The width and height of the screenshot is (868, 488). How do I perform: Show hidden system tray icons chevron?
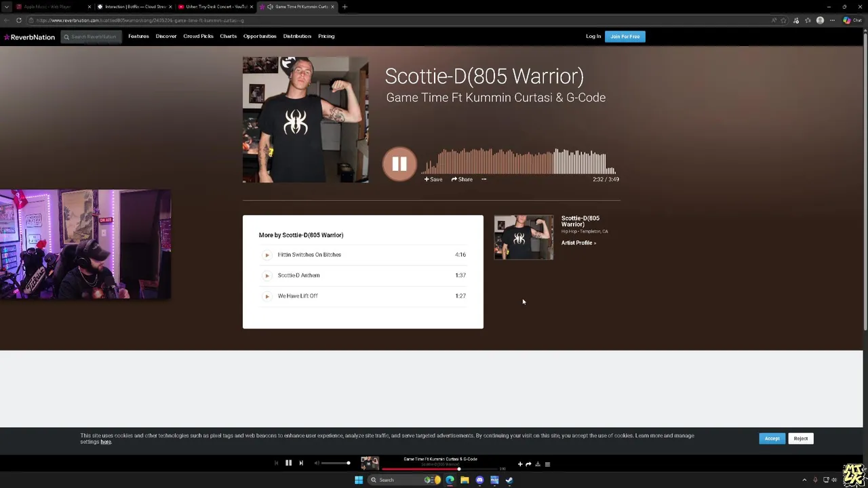(x=804, y=480)
